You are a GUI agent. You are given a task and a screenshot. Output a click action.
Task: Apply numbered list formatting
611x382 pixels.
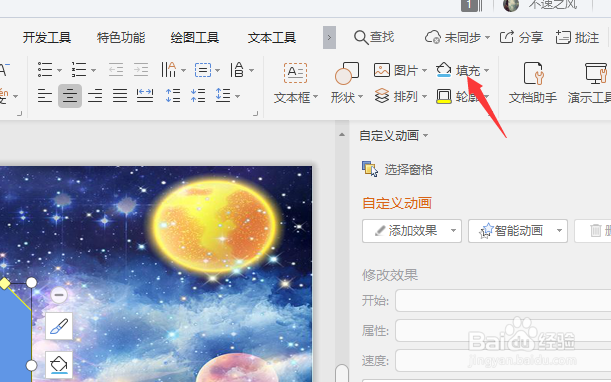[79, 70]
